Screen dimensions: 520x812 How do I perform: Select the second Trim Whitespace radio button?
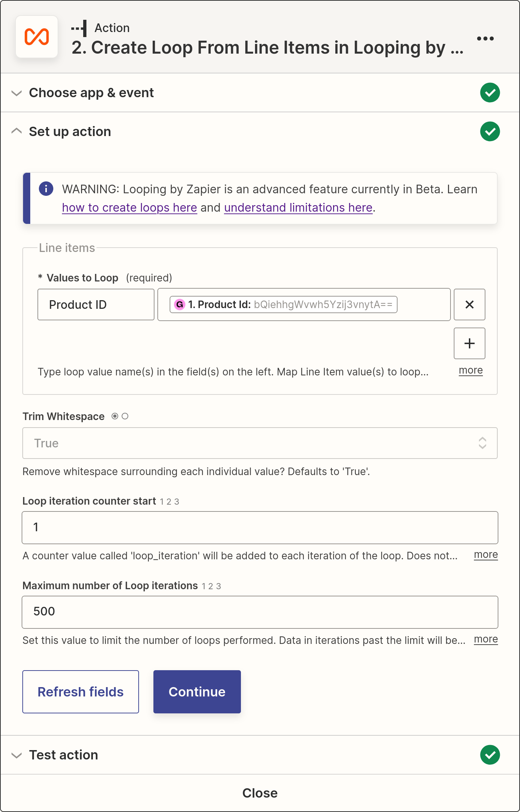pos(125,416)
